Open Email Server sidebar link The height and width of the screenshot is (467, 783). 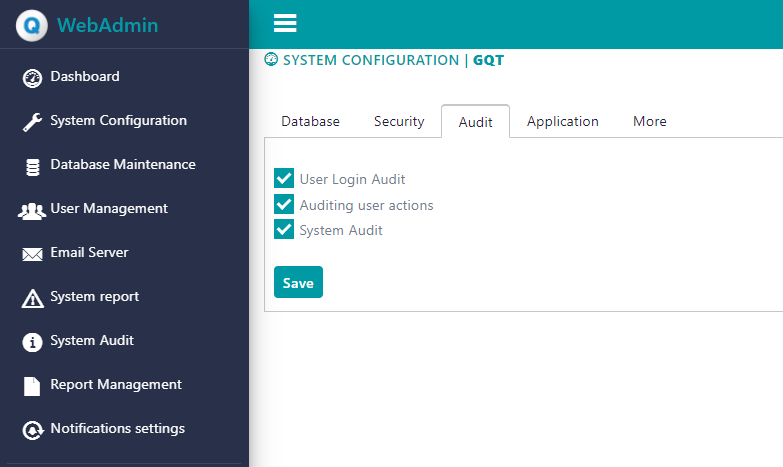pyautogui.click(x=89, y=253)
